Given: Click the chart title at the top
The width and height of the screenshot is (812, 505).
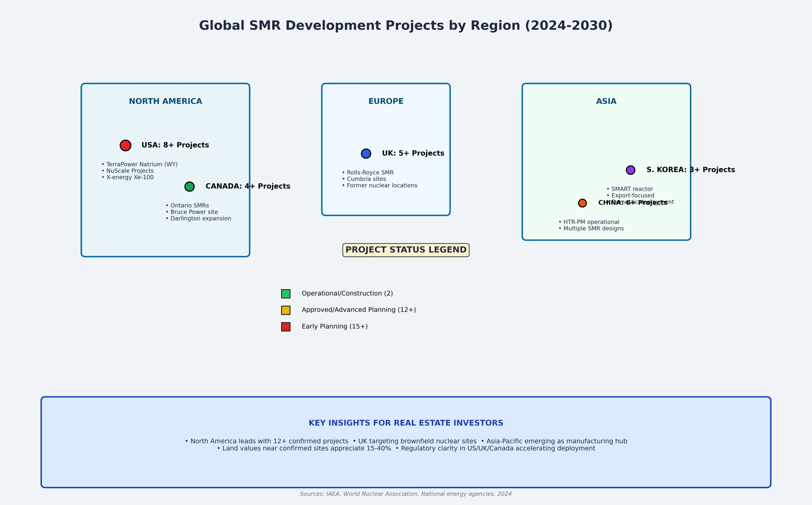Looking at the screenshot, I should [406, 26].
